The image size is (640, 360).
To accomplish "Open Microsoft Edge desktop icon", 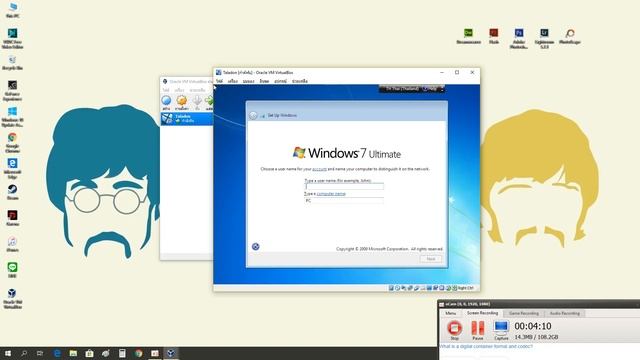I will (12, 169).
